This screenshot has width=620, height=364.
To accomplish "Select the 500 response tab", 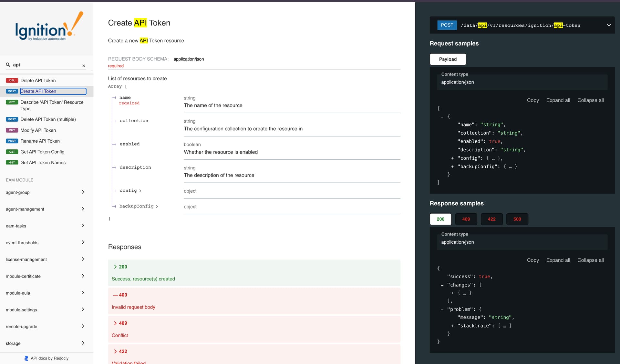I will [x=517, y=219].
